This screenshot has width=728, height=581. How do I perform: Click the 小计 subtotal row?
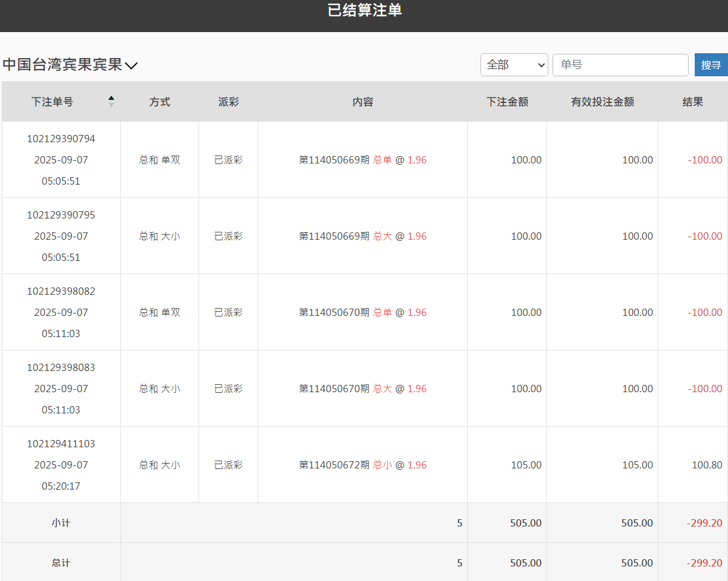pos(61,523)
